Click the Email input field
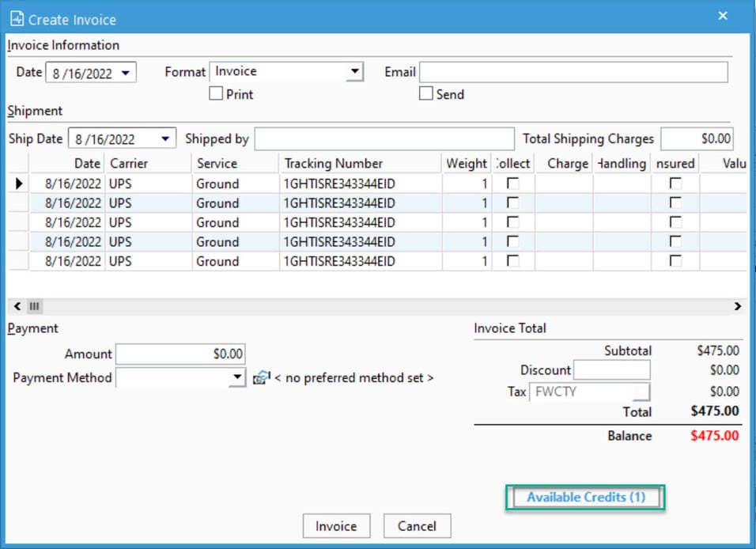Screen dimensions: 756x549 573,71
